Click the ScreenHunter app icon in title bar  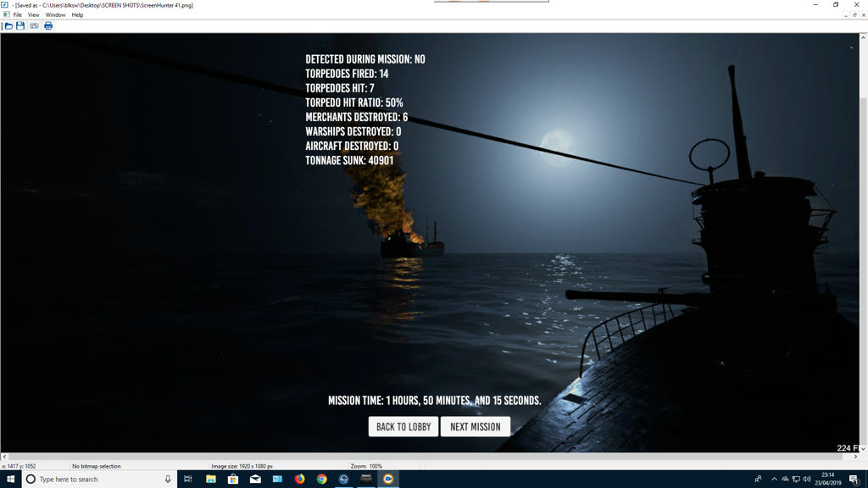point(5,5)
